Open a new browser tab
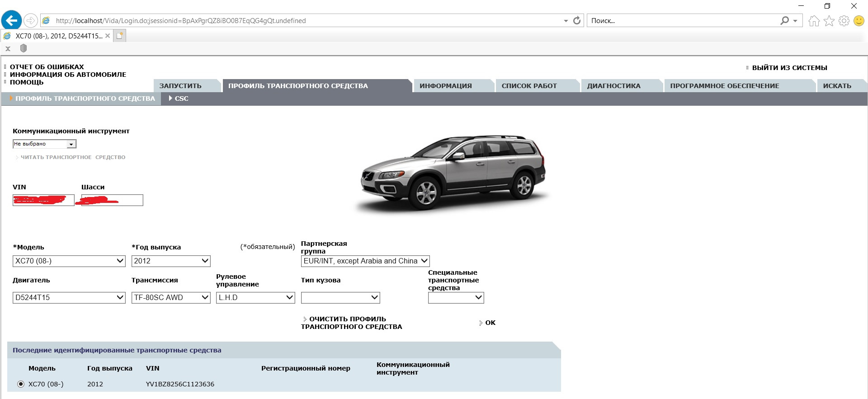The width and height of the screenshot is (868, 399). click(120, 36)
